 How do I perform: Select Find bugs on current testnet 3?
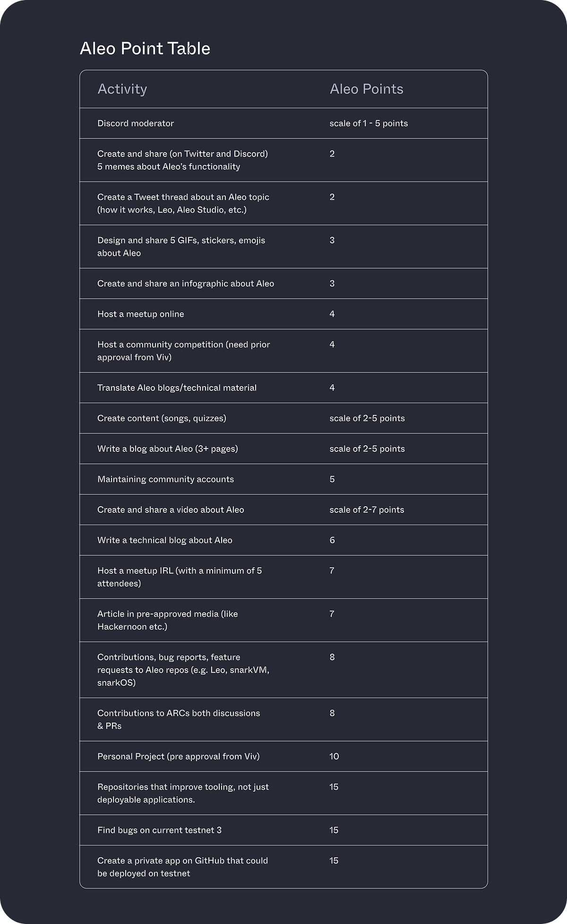tap(159, 830)
